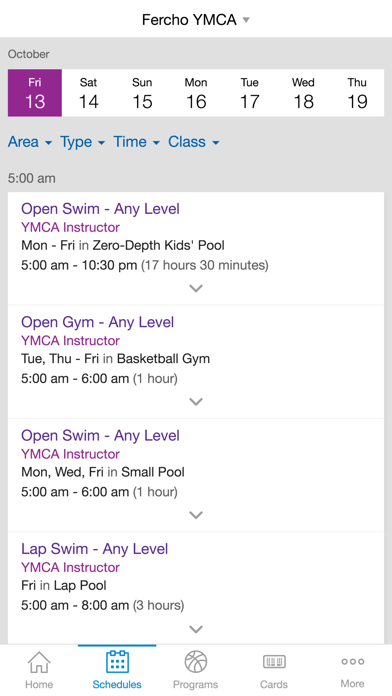
Task: Open the Cards barcode icon
Action: coord(274,662)
